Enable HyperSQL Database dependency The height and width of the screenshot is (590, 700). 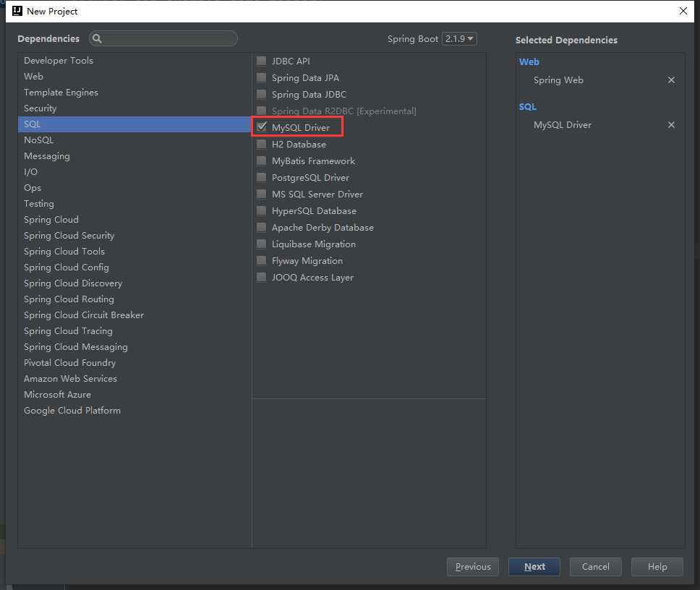[262, 210]
